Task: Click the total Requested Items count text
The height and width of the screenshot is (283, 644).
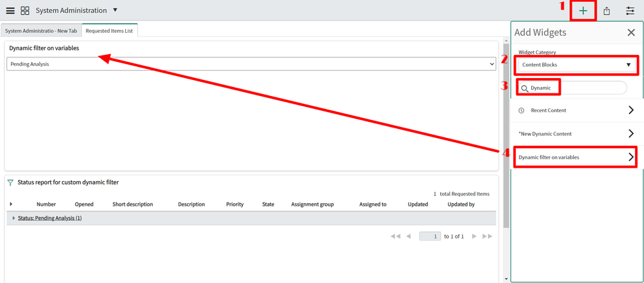Action: tap(462, 194)
